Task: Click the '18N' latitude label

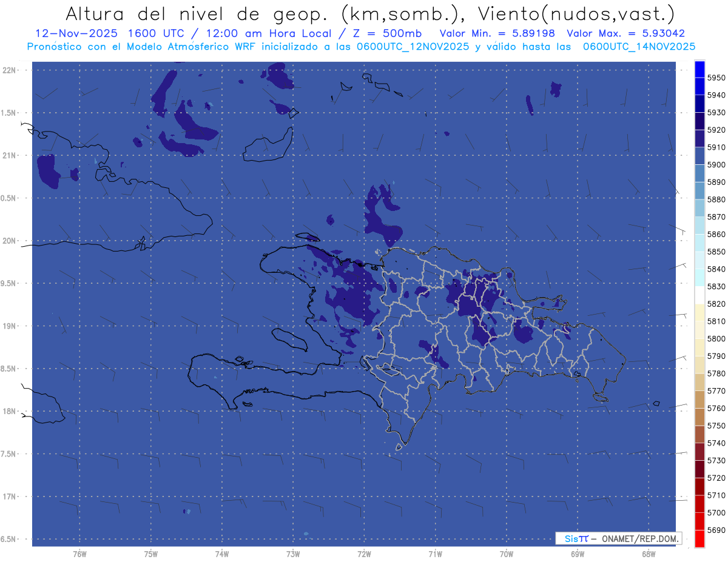Action: tap(9, 412)
